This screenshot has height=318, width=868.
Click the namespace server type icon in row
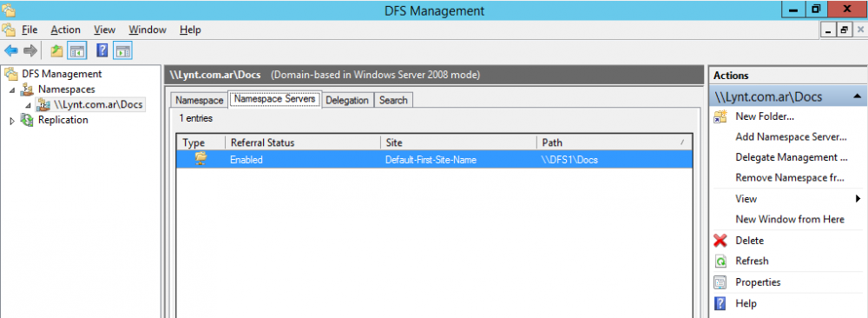pos(201,160)
